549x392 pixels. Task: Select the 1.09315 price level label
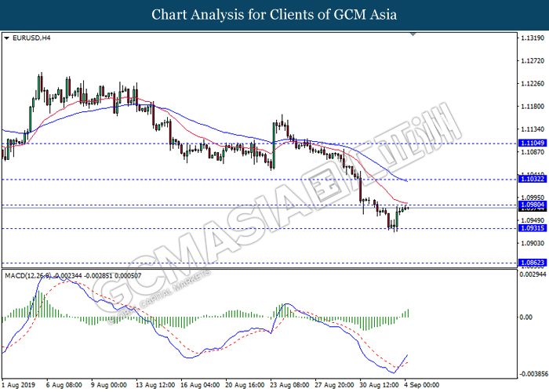click(x=532, y=228)
